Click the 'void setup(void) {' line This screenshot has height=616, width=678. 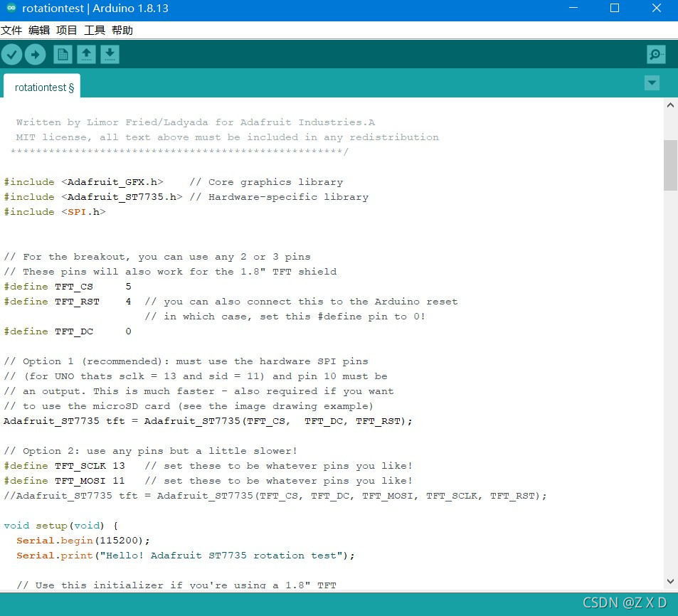coord(61,526)
